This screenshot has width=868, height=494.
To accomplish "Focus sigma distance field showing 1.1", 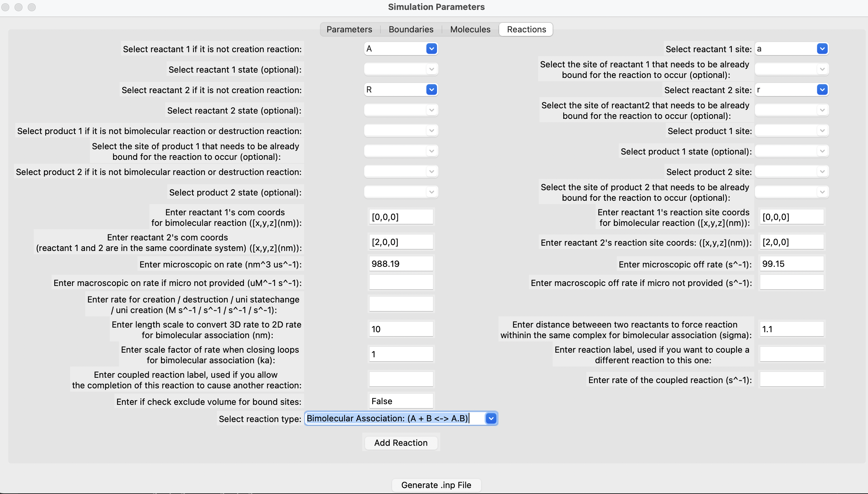I will tap(792, 329).
